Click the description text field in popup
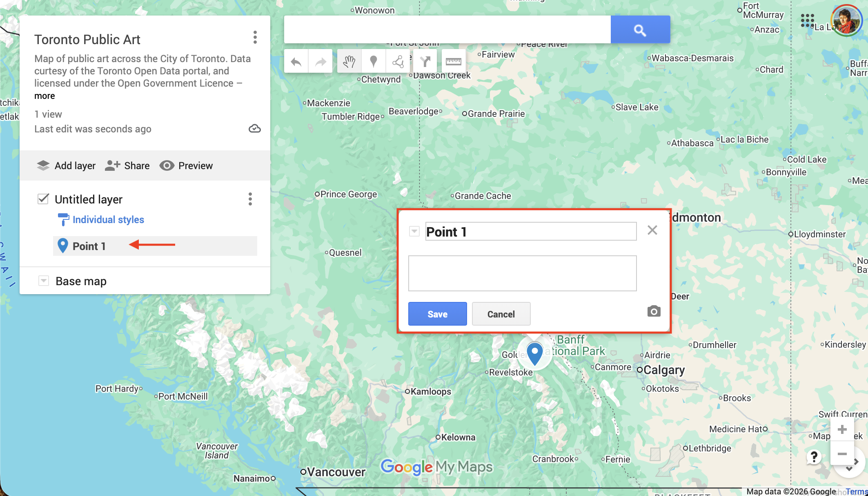Screen dimensions: 868x496 [x=522, y=273]
